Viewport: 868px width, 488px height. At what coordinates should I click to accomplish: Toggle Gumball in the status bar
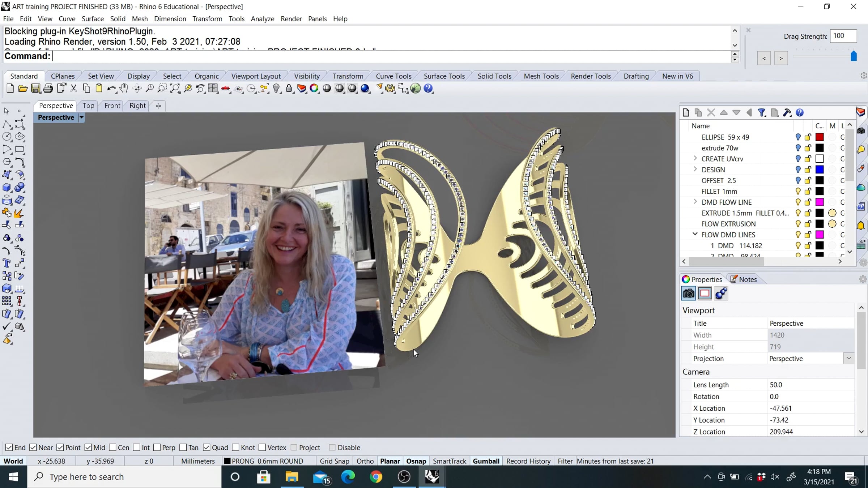tap(486, 461)
